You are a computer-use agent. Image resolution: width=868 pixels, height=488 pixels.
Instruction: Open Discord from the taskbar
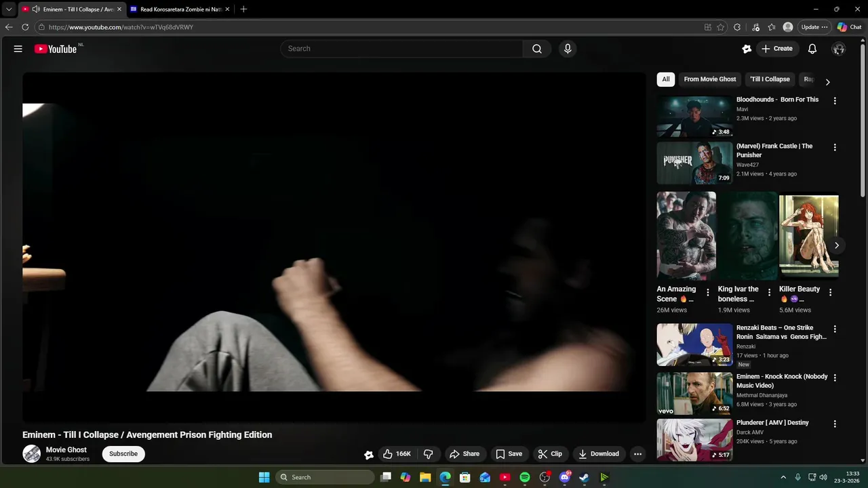click(564, 477)
